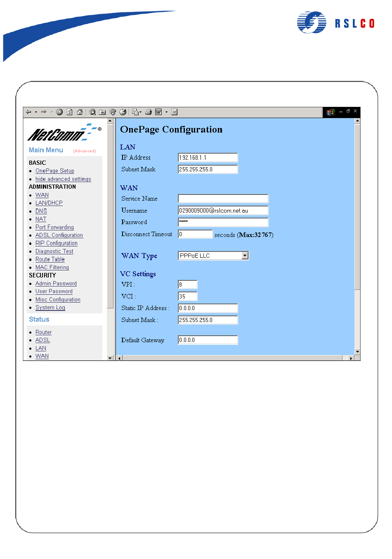392x559 pixels.
Task: Open the Admin Password page
Action: [56, 284]
